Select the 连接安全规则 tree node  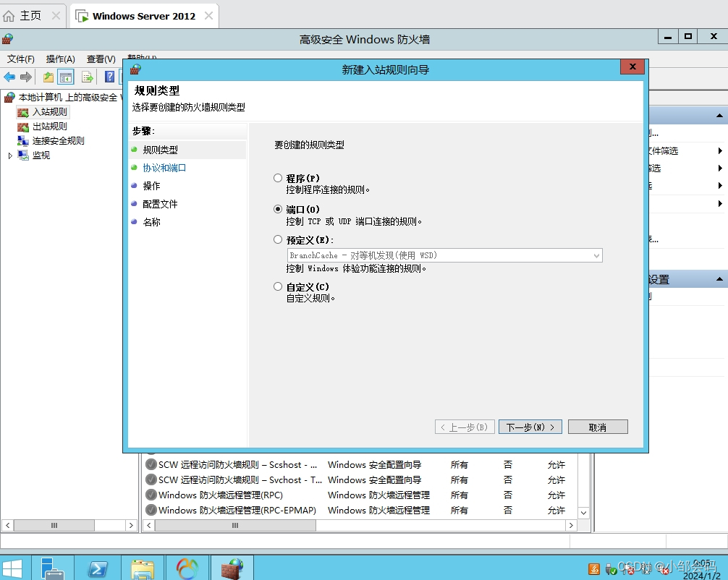pyautogui.click(x=58, y=140)
